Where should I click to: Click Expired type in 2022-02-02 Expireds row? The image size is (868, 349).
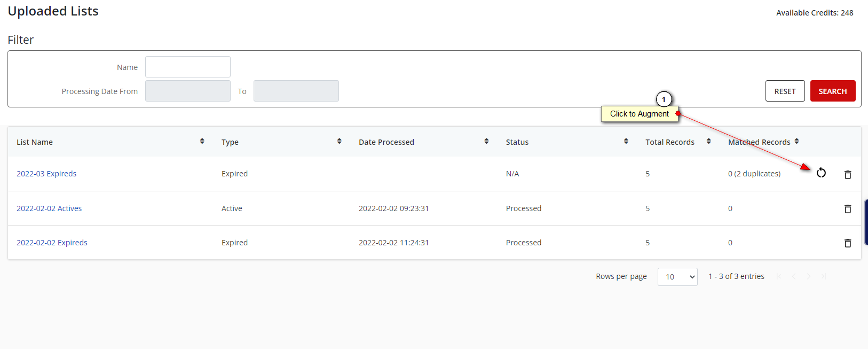234,243
